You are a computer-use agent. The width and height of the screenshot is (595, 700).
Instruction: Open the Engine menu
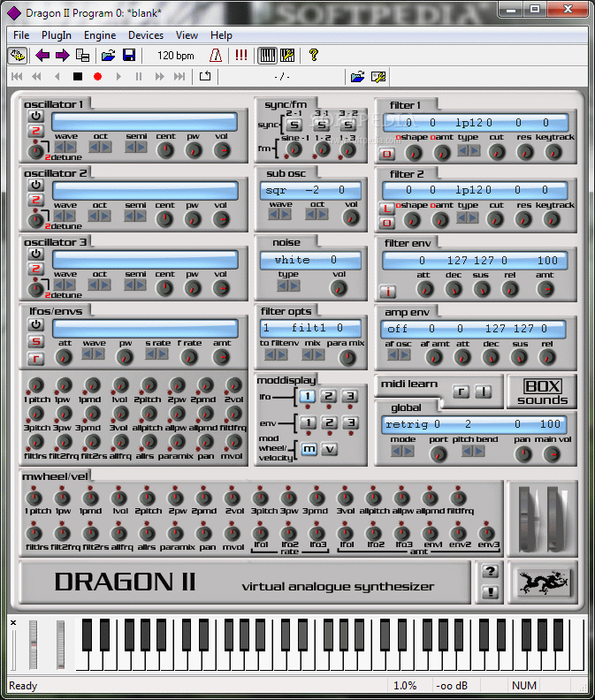pyautogui.click(x=100, y=35)
